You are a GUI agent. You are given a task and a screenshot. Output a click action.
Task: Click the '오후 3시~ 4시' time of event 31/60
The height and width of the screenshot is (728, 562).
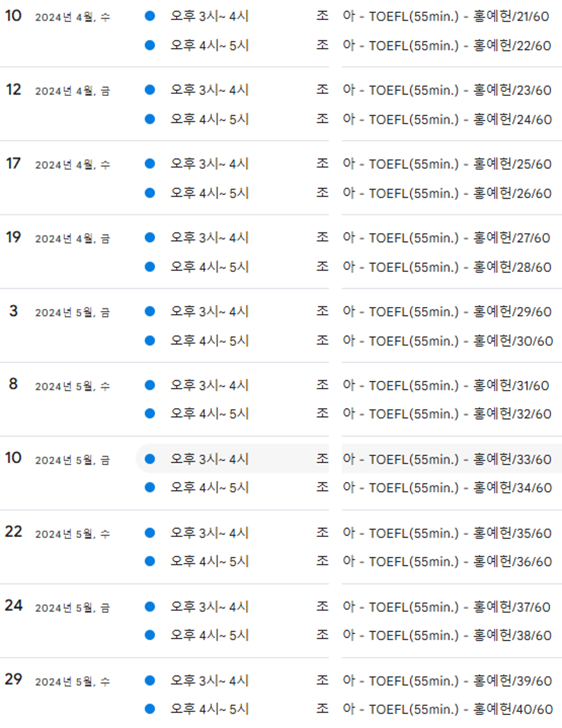pyautogui.click(x=210, y=385)
